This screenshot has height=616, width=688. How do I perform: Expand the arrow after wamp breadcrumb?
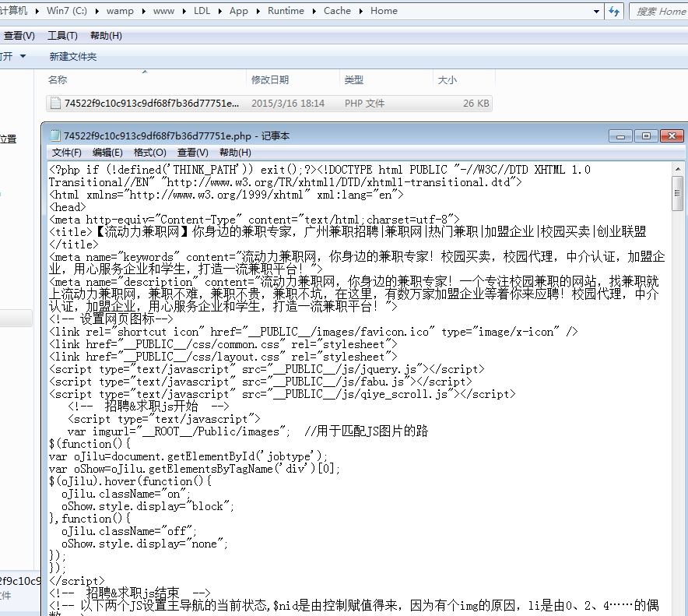tap(143, 11)
